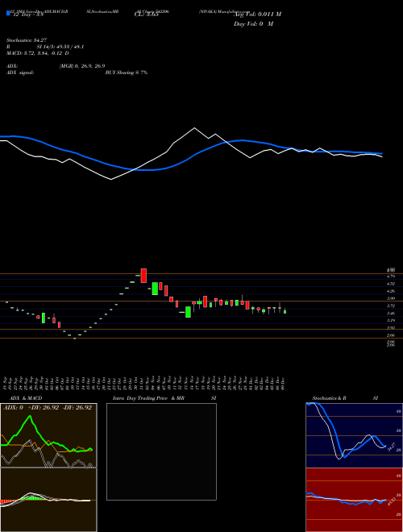Click the tall red candlestick at the peak

click(143, 276)
